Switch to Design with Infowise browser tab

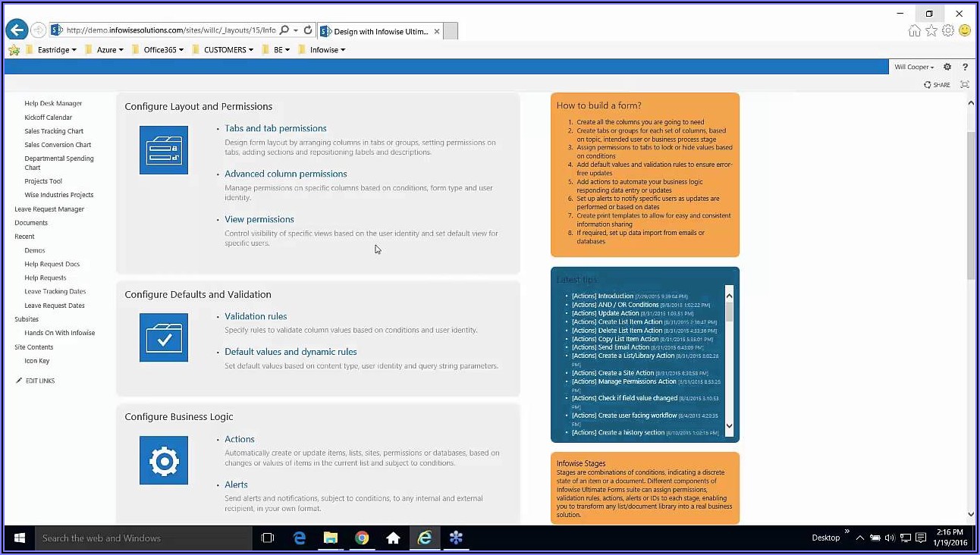(379, 31)
